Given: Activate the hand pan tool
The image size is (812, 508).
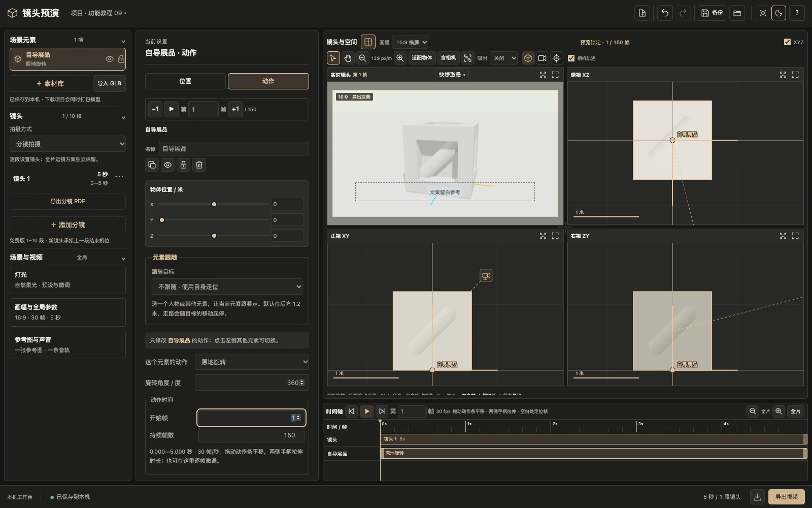Looking at the screenshot, I should 348,58.
